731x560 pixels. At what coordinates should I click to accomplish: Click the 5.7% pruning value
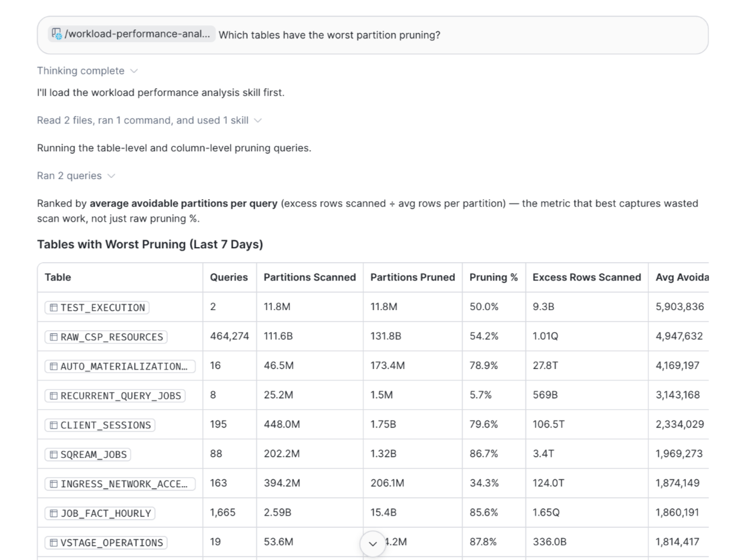click(x=480, y=395)
